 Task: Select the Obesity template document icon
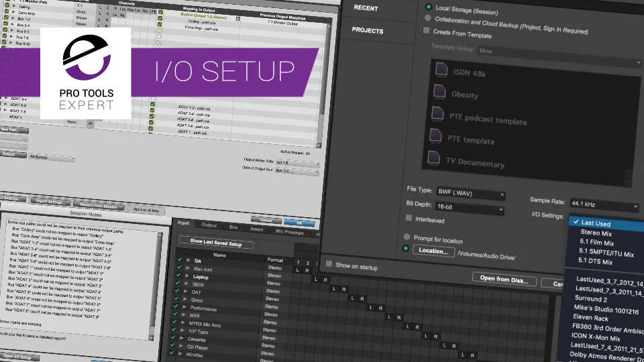pos(439,91)
